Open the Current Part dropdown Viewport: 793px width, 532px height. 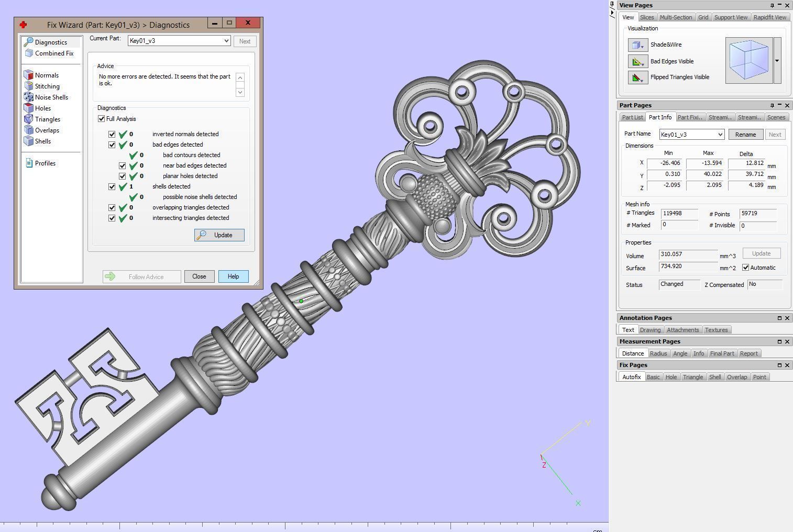[226, 41]
